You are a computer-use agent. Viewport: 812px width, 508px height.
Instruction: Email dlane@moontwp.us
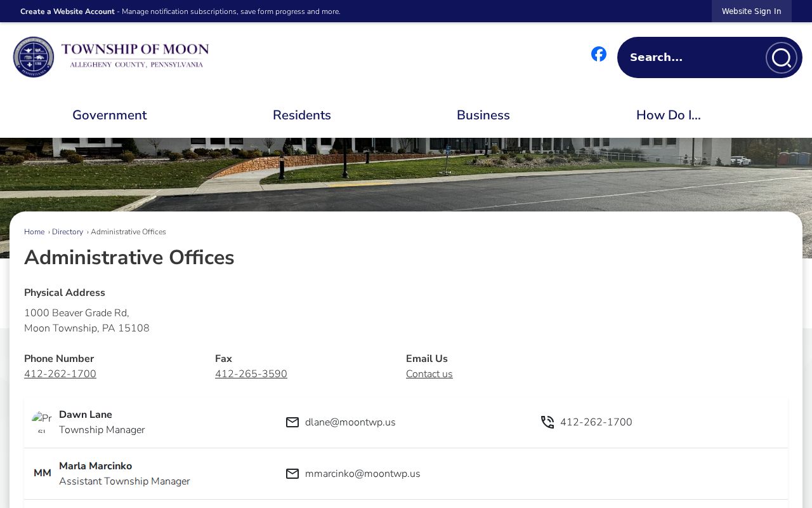(350, 422)
